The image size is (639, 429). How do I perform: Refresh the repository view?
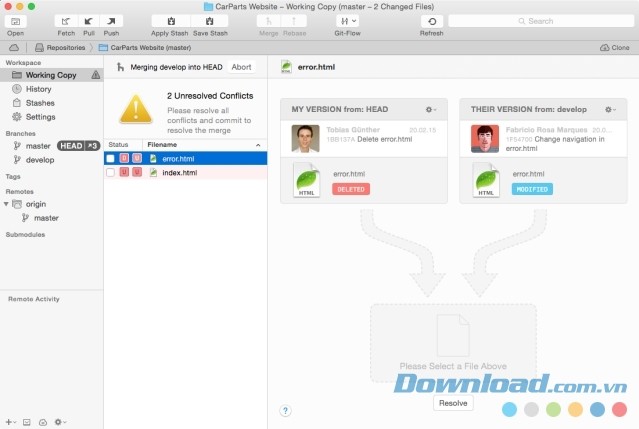[431, 20]
